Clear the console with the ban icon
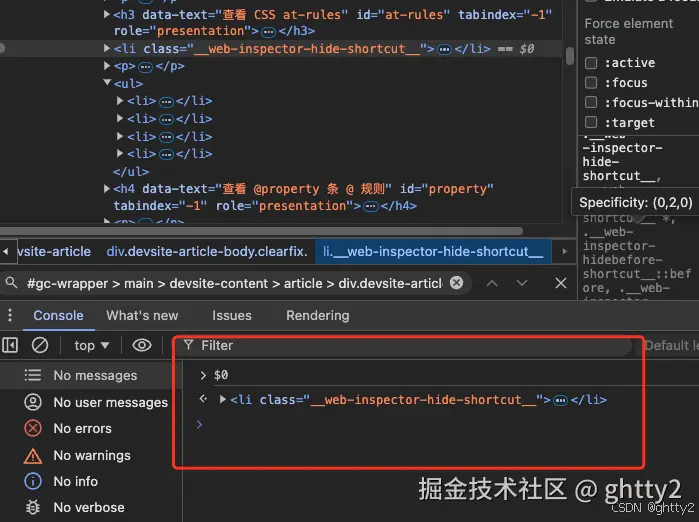Image resolution: width=699 pixels, height=522 pixels. coord(40,345)
